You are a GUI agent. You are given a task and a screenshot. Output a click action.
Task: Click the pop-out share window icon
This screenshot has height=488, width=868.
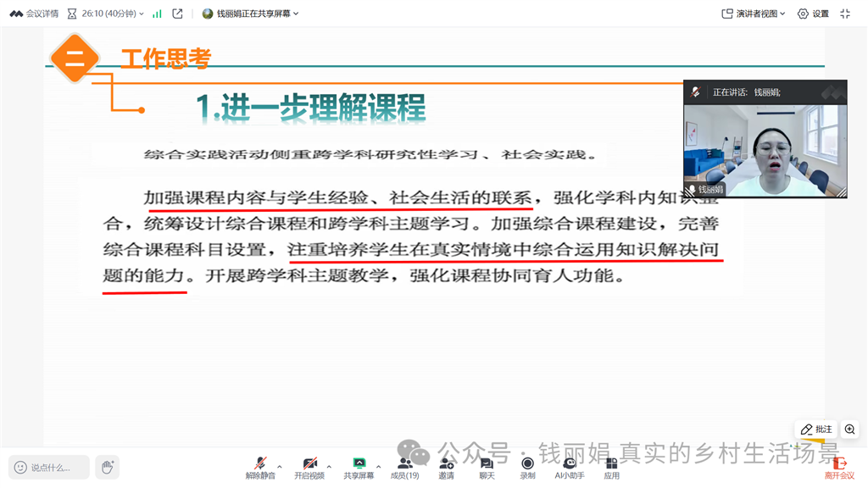pos(177,14)
